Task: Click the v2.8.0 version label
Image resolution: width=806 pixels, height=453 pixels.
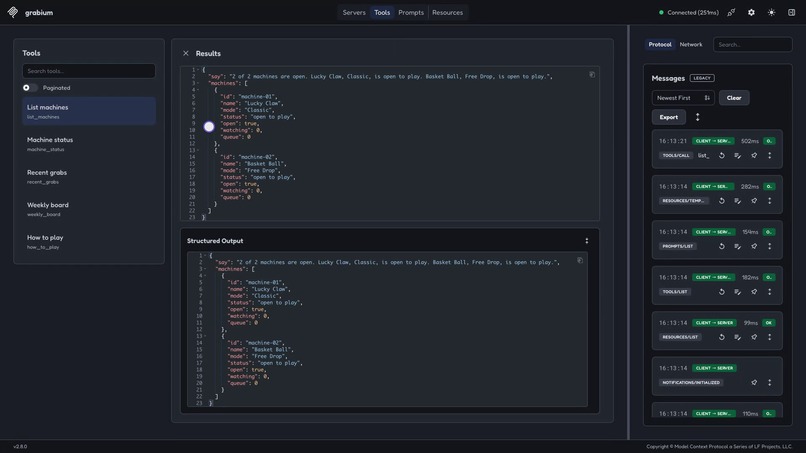Action: coord(20,446)
